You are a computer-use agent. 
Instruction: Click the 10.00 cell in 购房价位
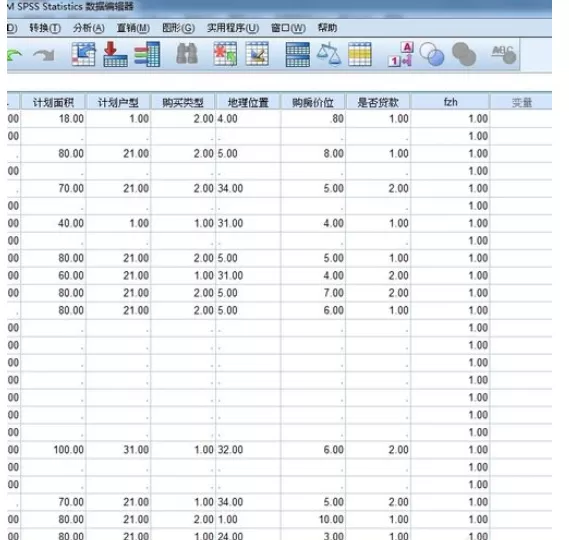[x=313, y=519]
